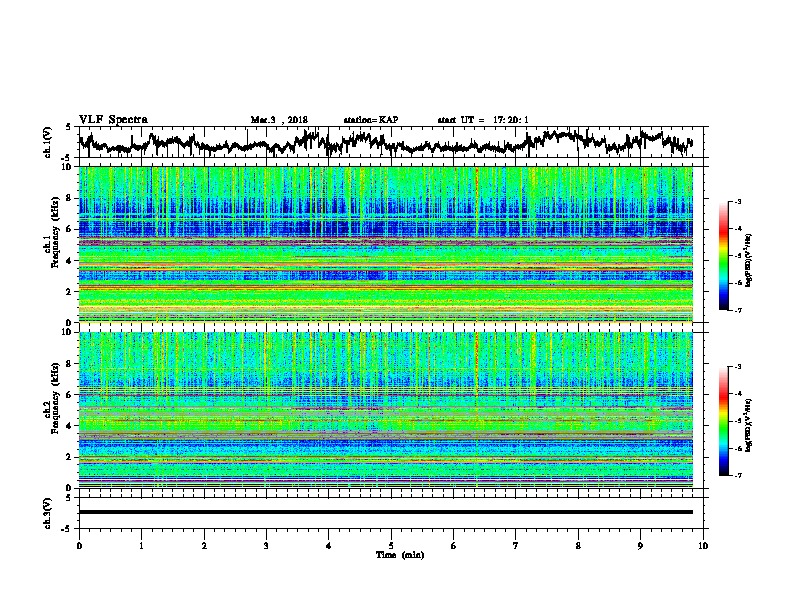Viewport: 792px width, 612px height.
Task: Click time axis tick label "3"
Action: click(x=266, y=546)
